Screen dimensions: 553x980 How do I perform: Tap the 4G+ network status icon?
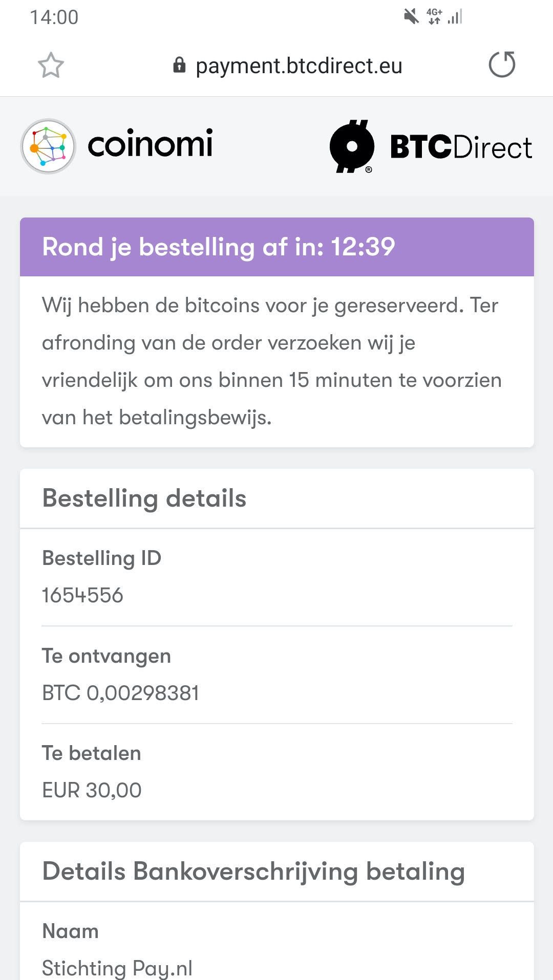[x=434, y=16]
